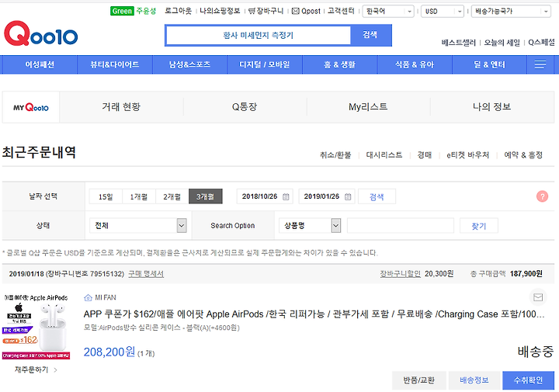Switch to the 거래 현황 tab

121,107
